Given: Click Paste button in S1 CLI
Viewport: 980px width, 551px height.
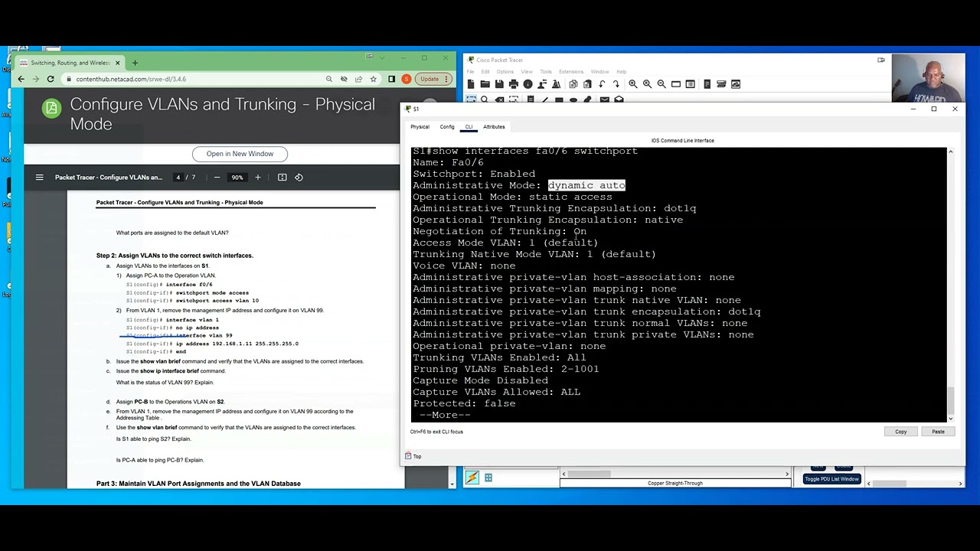Looking at the screenshot, I should (x=938, y=432).
